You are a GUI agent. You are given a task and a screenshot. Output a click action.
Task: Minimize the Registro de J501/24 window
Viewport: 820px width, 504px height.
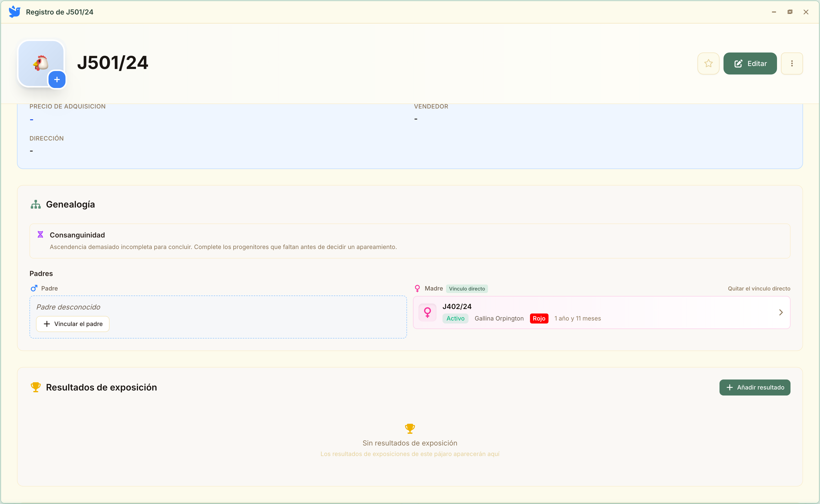[774, 12]
